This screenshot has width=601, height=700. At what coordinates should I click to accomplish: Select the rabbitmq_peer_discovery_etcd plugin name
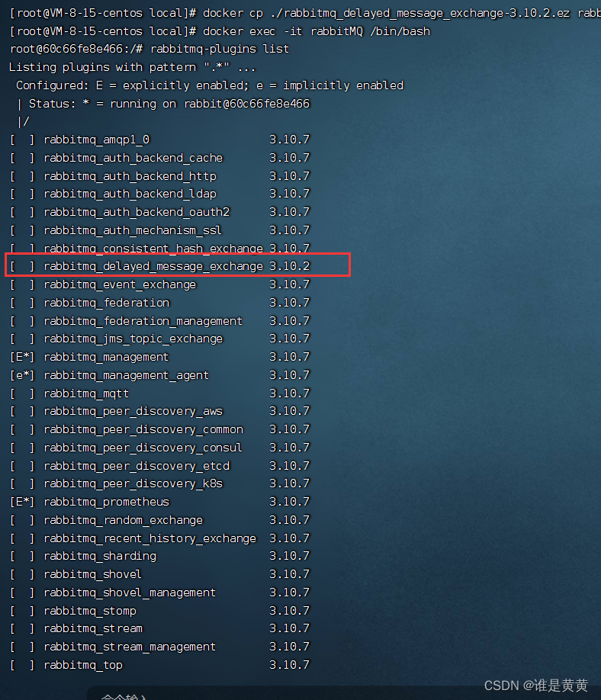coord(137,466)
